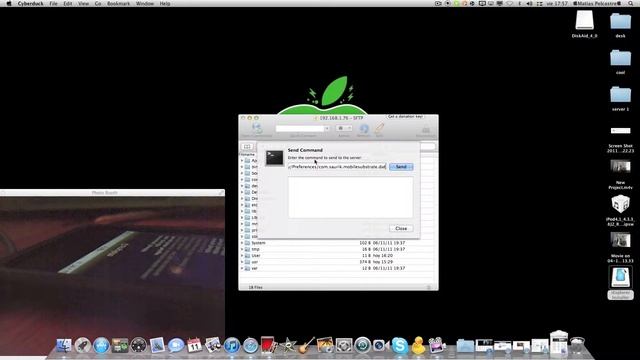Click the Spotlight search icon
The width and height of the screenshot is (640, 360).
[x=631, y=3]
